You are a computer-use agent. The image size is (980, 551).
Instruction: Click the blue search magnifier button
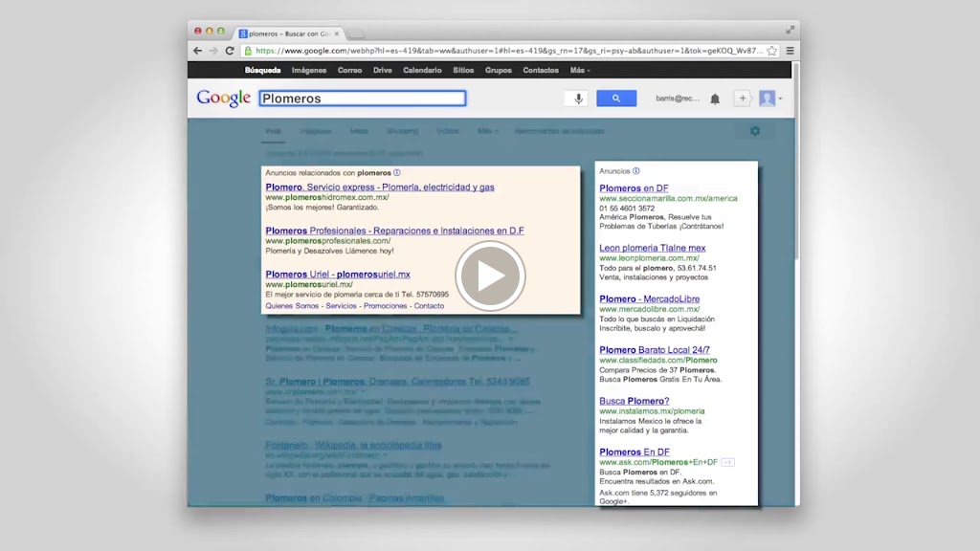click(x=616, y=99)
